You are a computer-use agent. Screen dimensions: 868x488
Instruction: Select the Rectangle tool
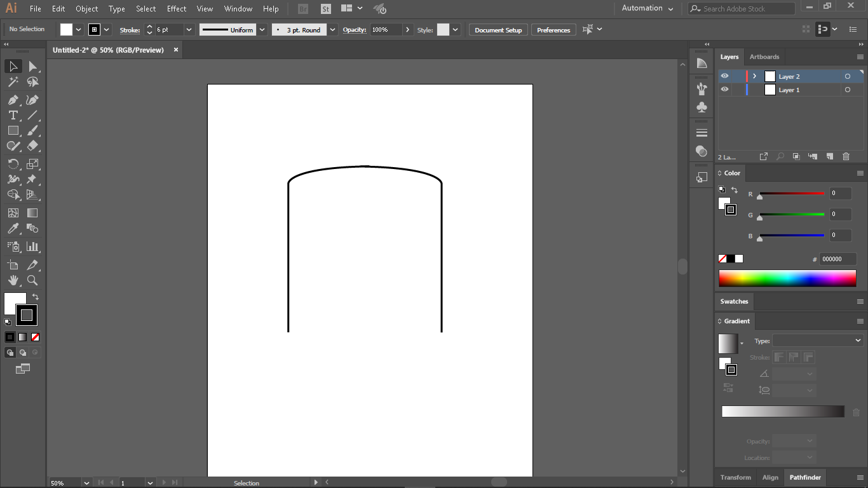pyautogui.click(x=13, y=130)
